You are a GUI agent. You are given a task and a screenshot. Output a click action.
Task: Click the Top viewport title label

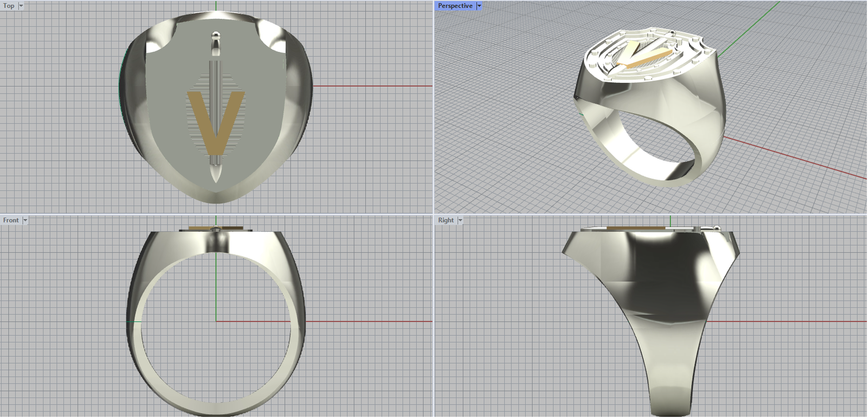[9, 6]
